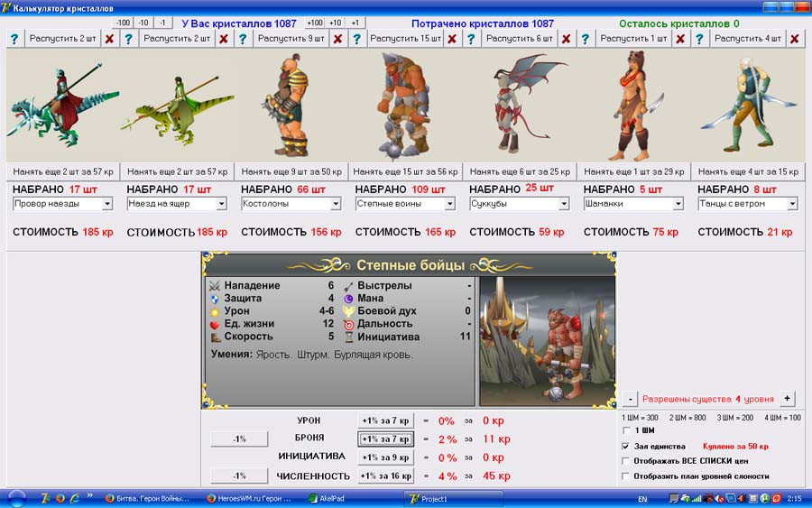
Task: Switch to Битва. Герои Войны taskbar window
Action: [148, 499]
